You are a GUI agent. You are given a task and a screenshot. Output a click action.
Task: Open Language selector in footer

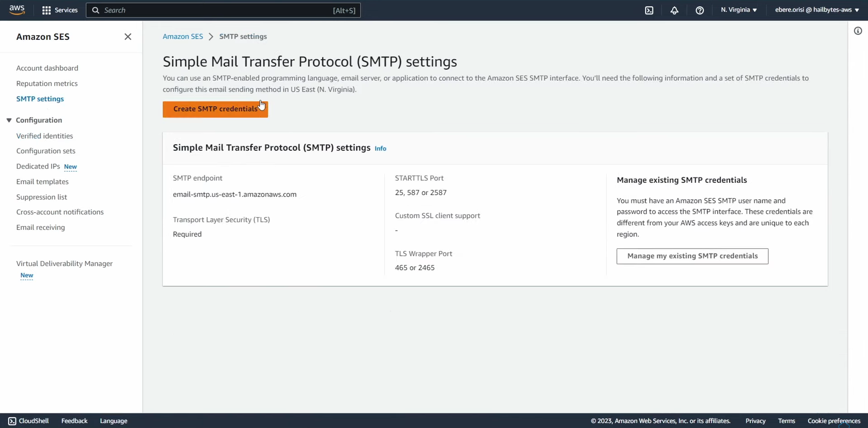pos(113,421)
